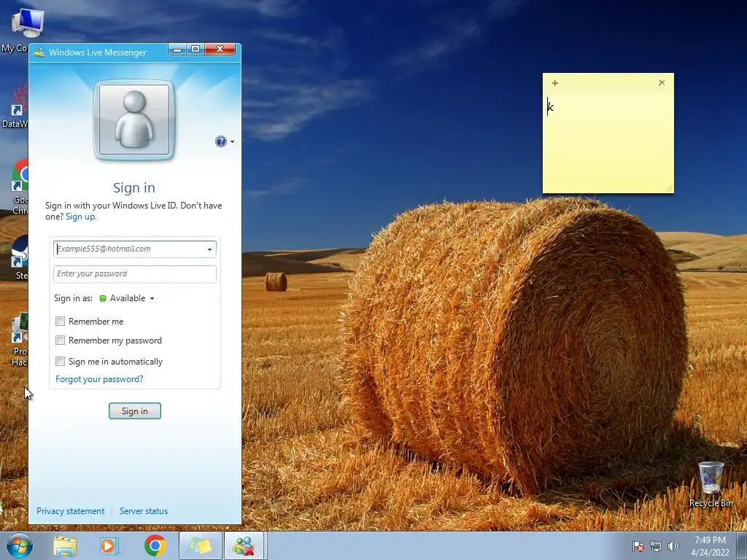Select the Steam desktop shortcut

20,257
